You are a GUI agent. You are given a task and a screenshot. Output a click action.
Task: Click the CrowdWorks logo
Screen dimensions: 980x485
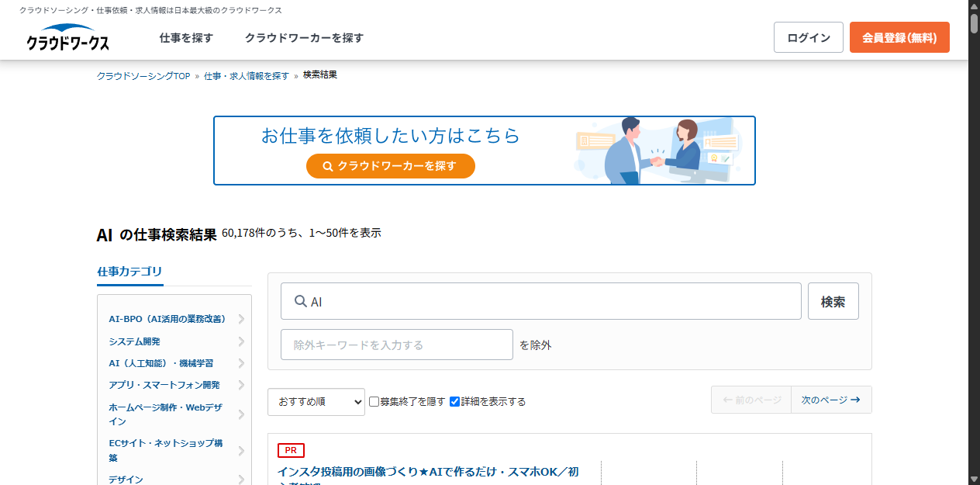[67, 38]
